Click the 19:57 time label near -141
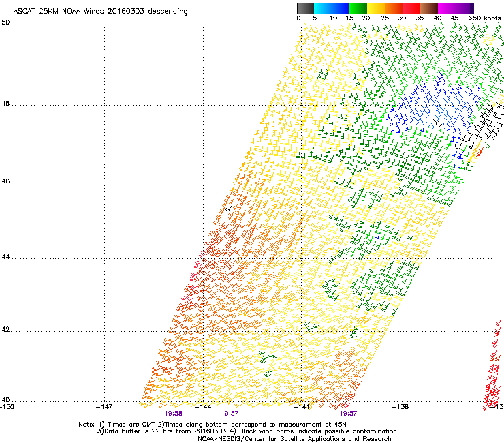 [x=348, y=414]
